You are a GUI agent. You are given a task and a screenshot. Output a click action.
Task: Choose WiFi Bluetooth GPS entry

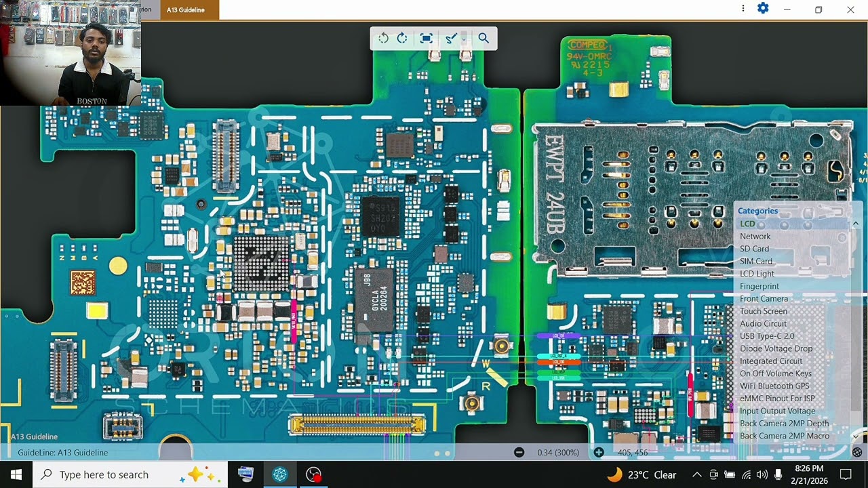point(774,386)
